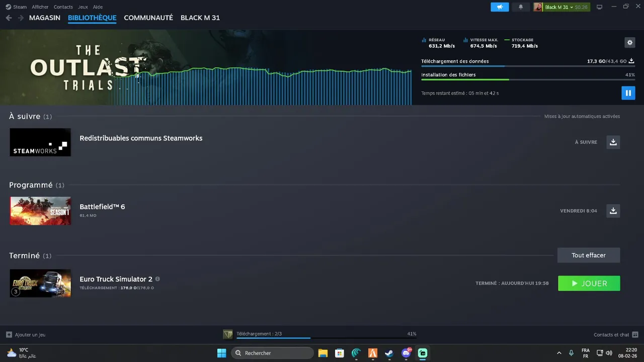Click the Euro Truck Simulator 2 thumbnail
Screen dimensions: 644x362
point(40,283)
